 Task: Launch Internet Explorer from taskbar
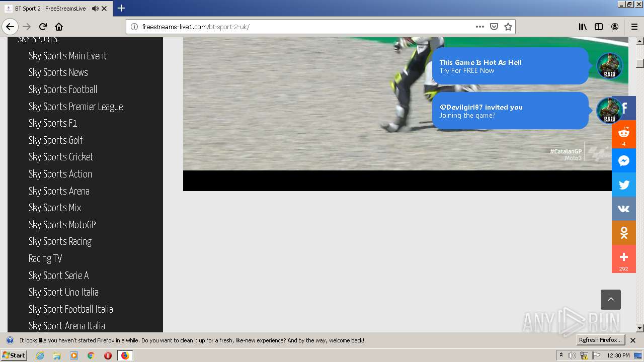(x=40, y=355)
